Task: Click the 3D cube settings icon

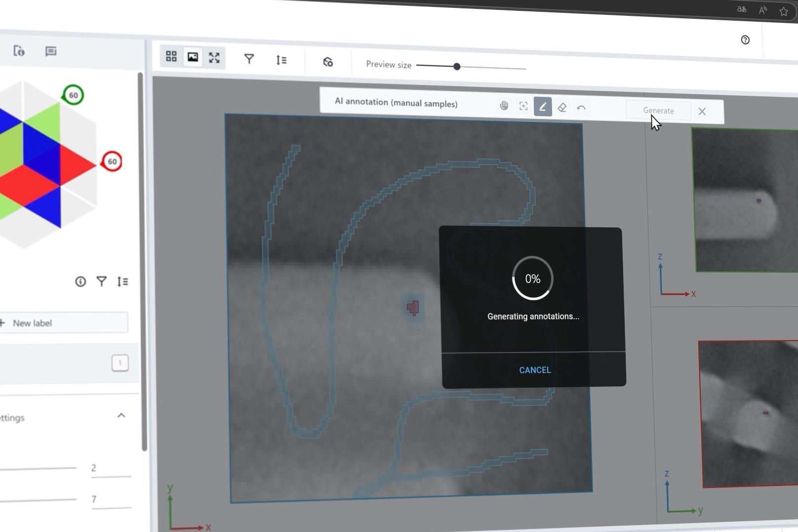Action: [x=328, y=62]
